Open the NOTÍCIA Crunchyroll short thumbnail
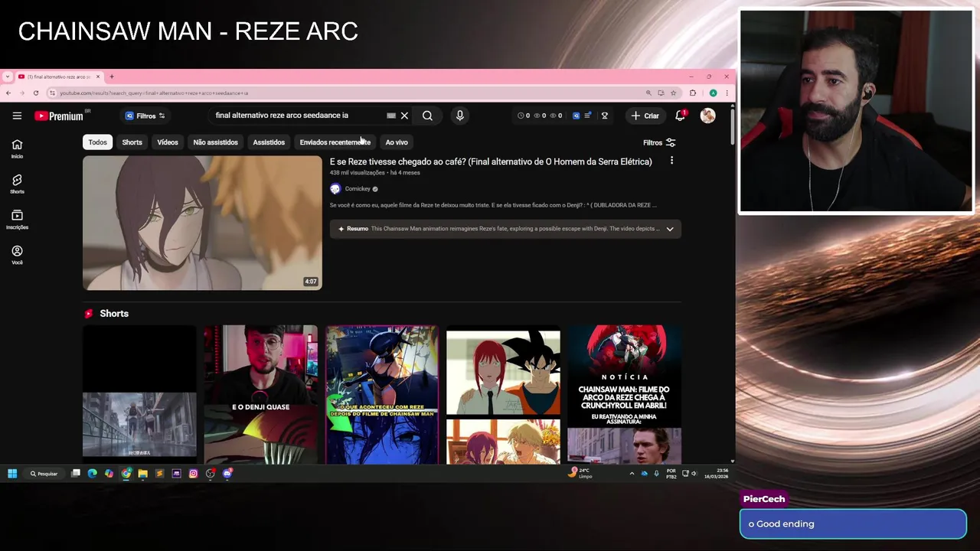This screenshot has height=551, width=980. (x=624, y=394)
